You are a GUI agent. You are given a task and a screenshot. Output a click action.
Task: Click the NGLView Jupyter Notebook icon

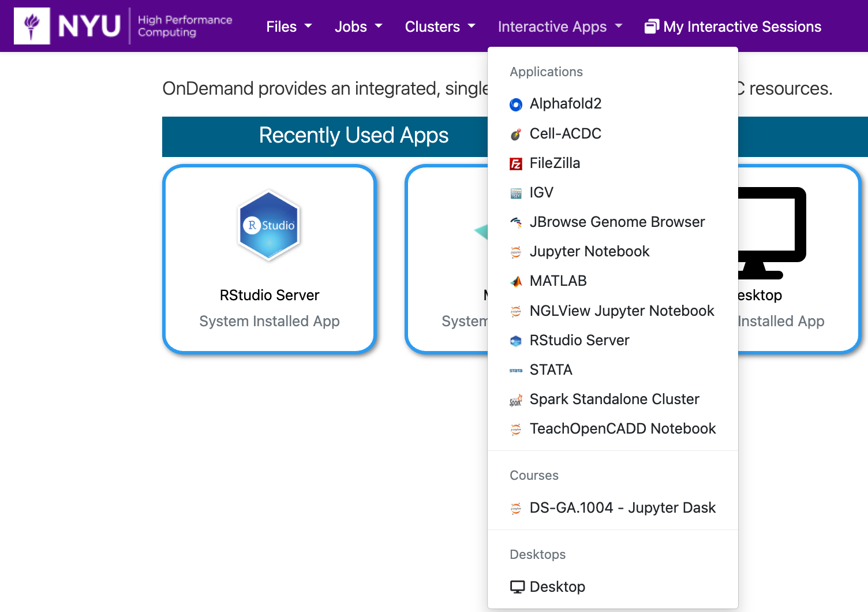(516, 311)
